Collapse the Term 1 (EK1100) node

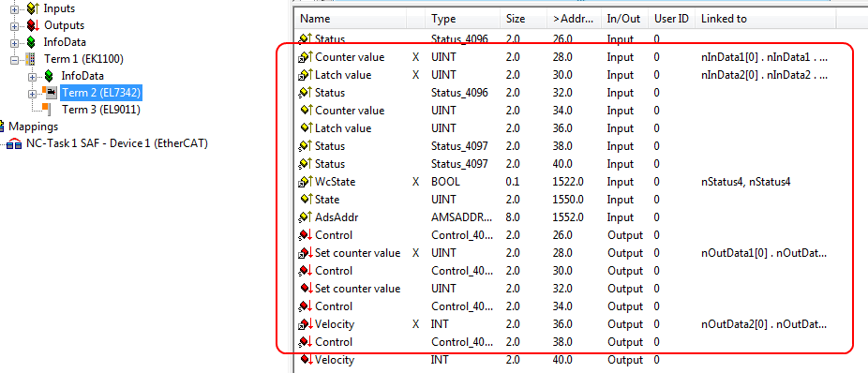(x=14, y=59)
